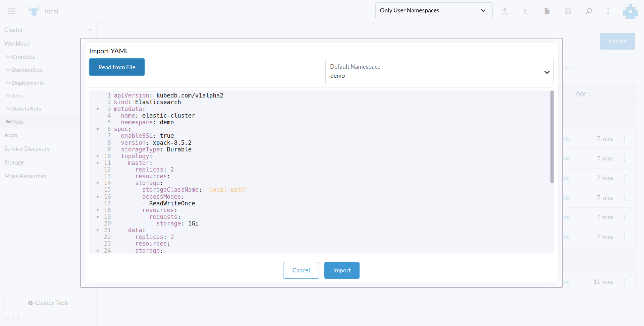Click the Import YAML upload icon
644x326 pixels.
coord(505,11)
